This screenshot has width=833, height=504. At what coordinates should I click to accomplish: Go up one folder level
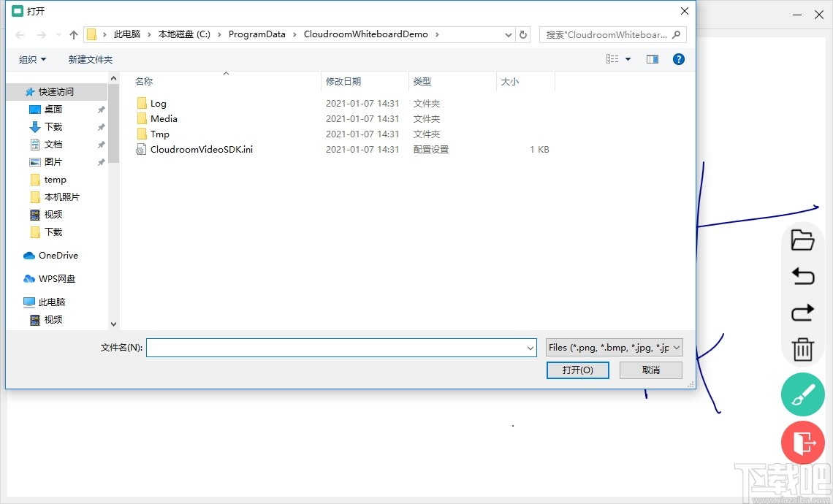73,35
